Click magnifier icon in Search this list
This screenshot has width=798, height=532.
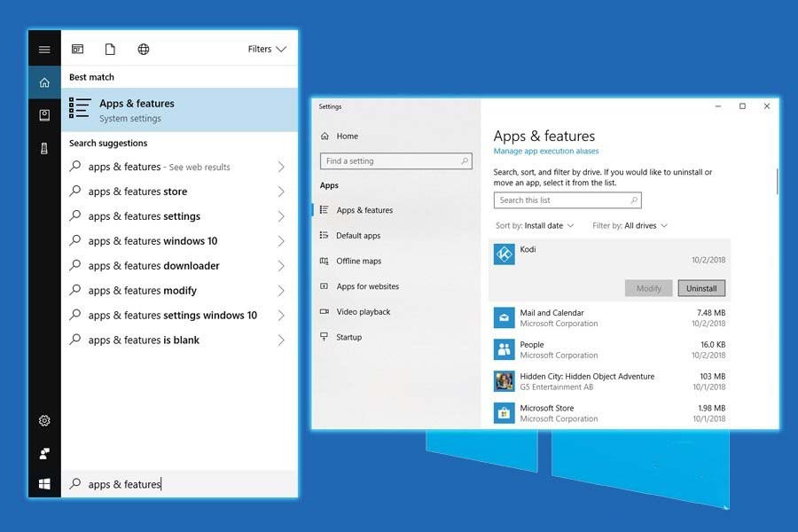[634, 200]
